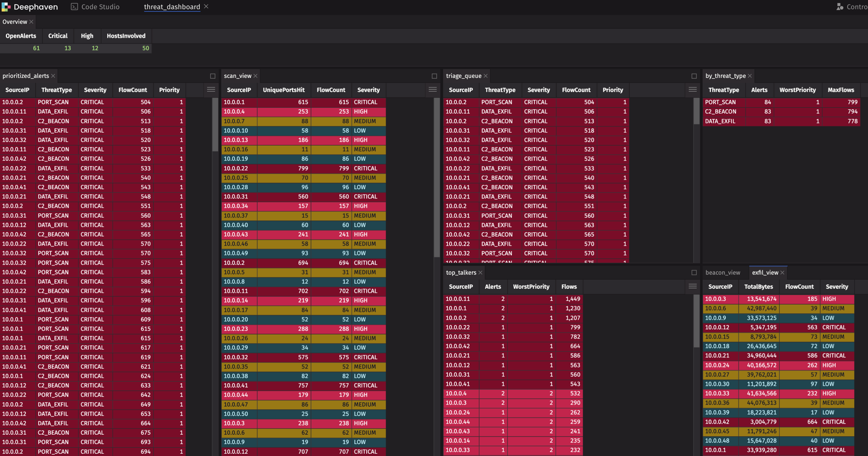This screenshot has width=868, height=456.
Task: Open the triage_queue table options menu
Action: pyautogui.click(x=693, y=90)
